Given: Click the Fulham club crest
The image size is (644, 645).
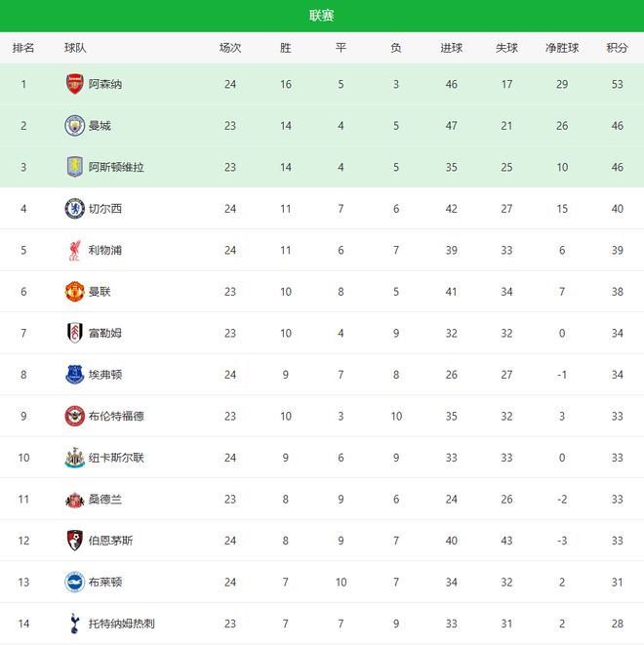Looking at the screenshot, I should coord(74,333).
